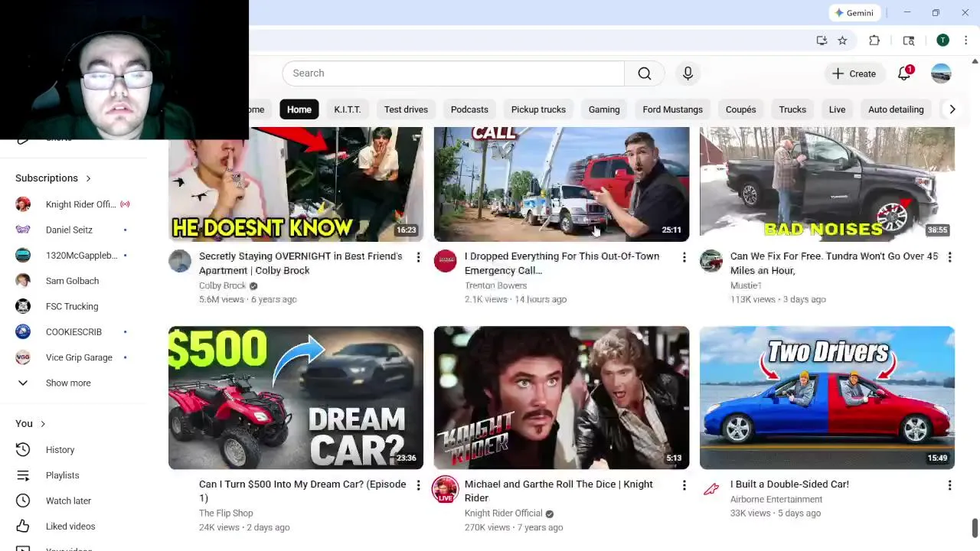Open the YouTube account avatar menu
Screen dimensions: 980x551
pos(941,73)
